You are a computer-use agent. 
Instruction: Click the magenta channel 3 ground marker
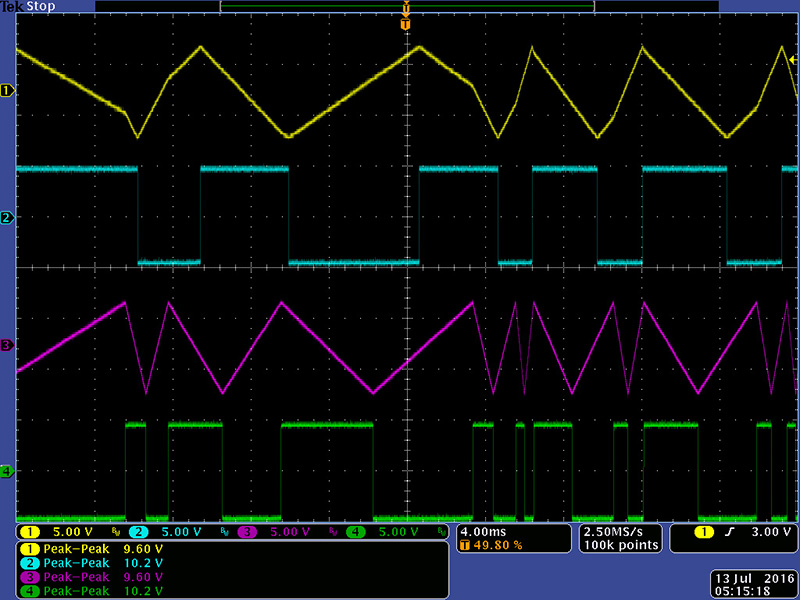point(7,345)
